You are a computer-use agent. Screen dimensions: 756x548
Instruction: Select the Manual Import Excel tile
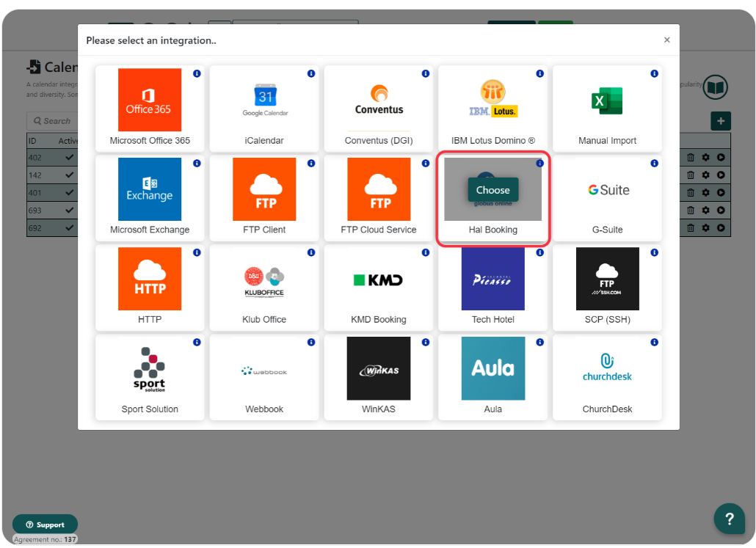(x=607, y=109)
